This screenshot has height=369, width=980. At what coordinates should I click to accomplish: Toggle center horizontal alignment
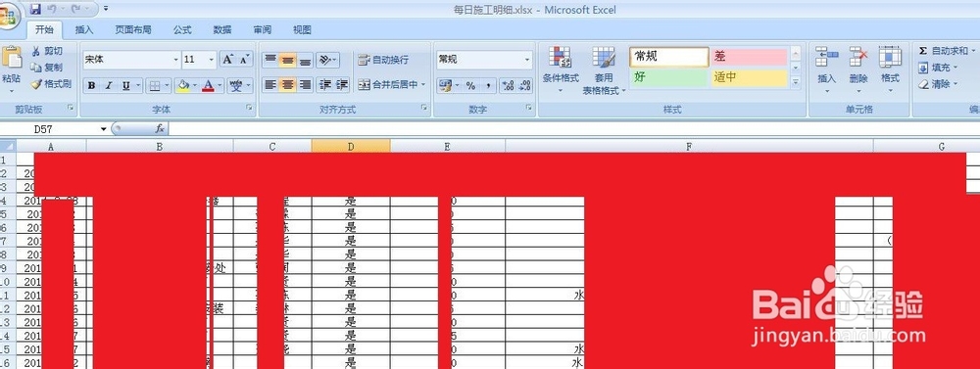pyautogui.click(x=287, y=84)
